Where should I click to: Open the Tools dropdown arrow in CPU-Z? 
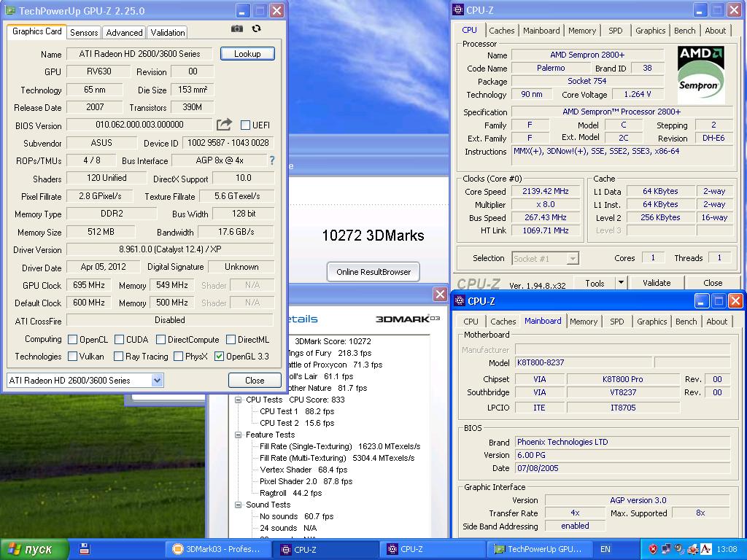621,283
